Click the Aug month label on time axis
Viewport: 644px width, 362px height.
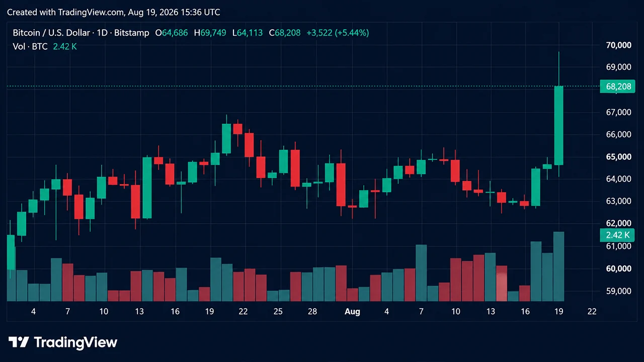[x=352, y=312]
